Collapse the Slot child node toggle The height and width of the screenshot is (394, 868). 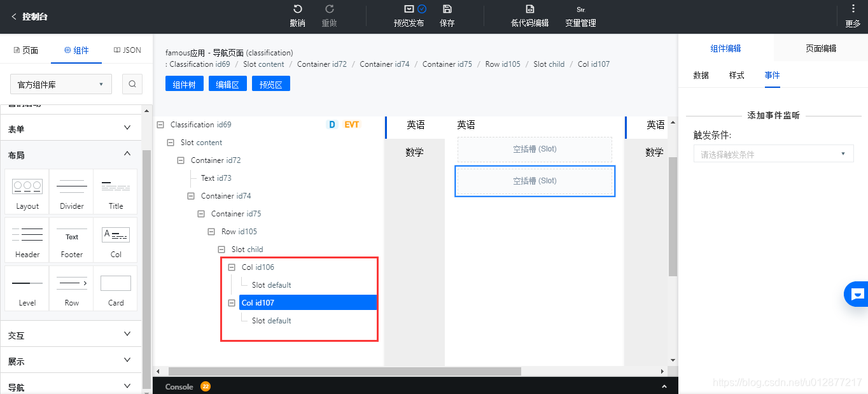(x=221, y=250)
